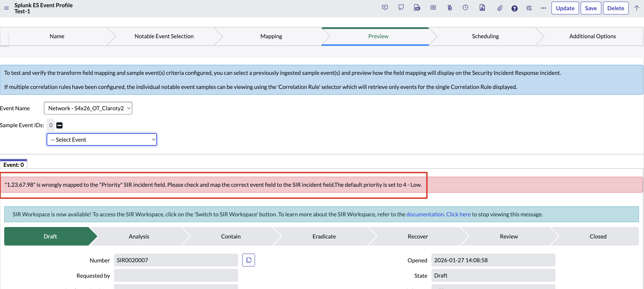Remove sample event ID with minus icon
Screen dimensions: 644x289
tap(60, 125)
